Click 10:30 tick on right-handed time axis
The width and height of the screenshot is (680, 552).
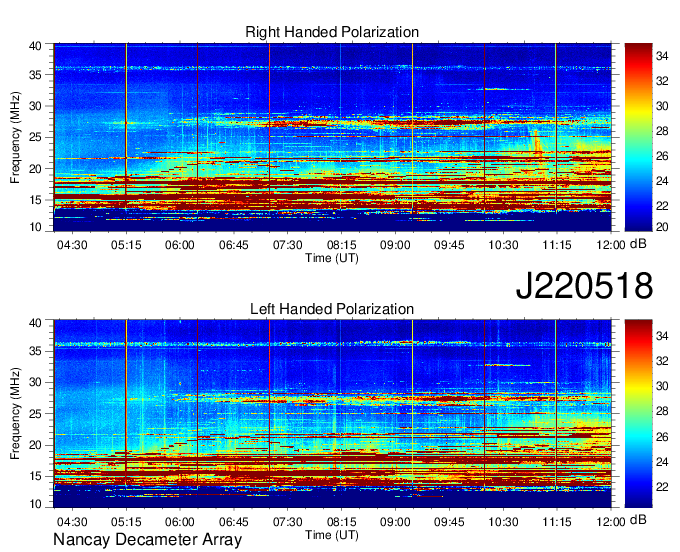click(503, 245)
